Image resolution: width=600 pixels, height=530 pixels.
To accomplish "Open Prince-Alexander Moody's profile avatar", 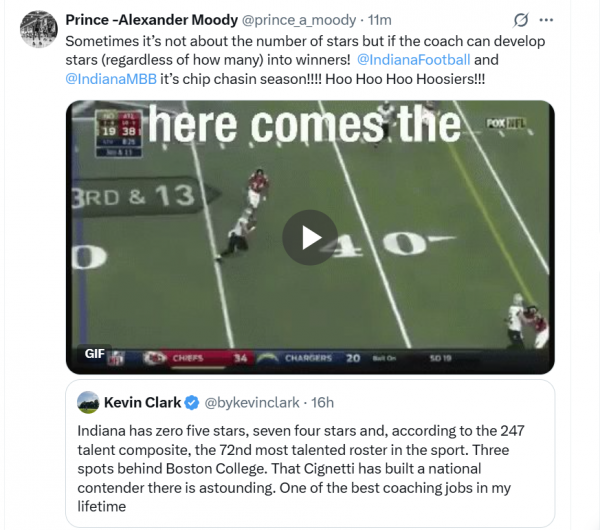I will 38,29.
